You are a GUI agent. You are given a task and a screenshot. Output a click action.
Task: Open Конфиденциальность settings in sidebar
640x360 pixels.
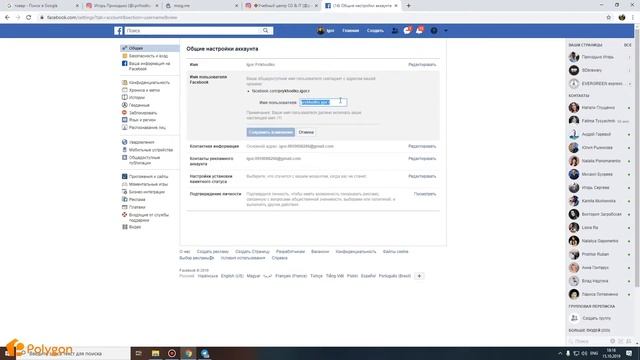pos(150,82)
